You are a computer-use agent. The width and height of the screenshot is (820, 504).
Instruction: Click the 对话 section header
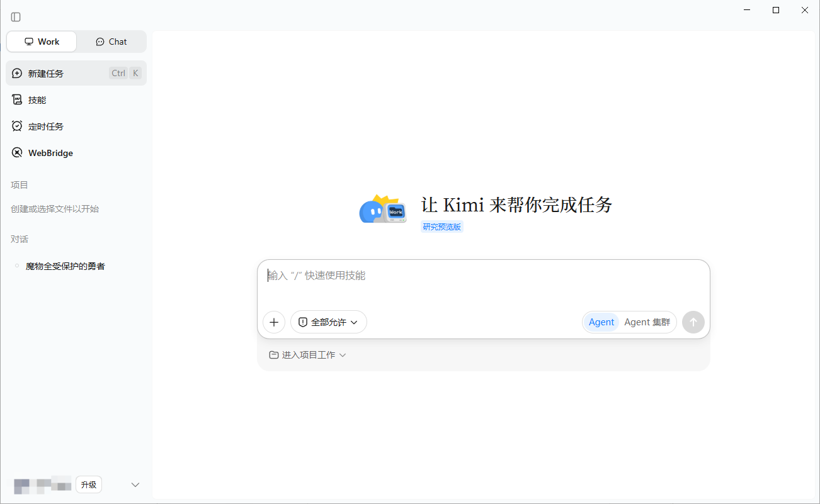pyautogui.click(x=20, y=239)
